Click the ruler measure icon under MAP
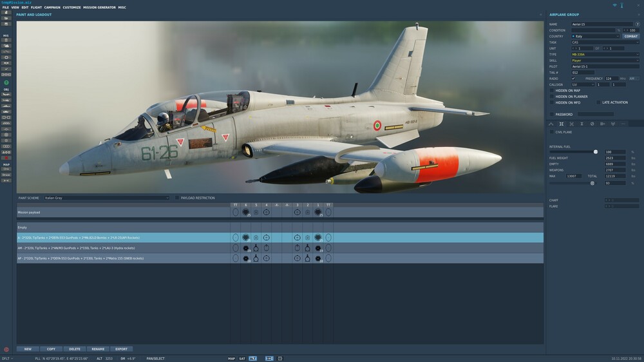The height and width of the screenshot is (362, 644). click(x=6, y=181)
